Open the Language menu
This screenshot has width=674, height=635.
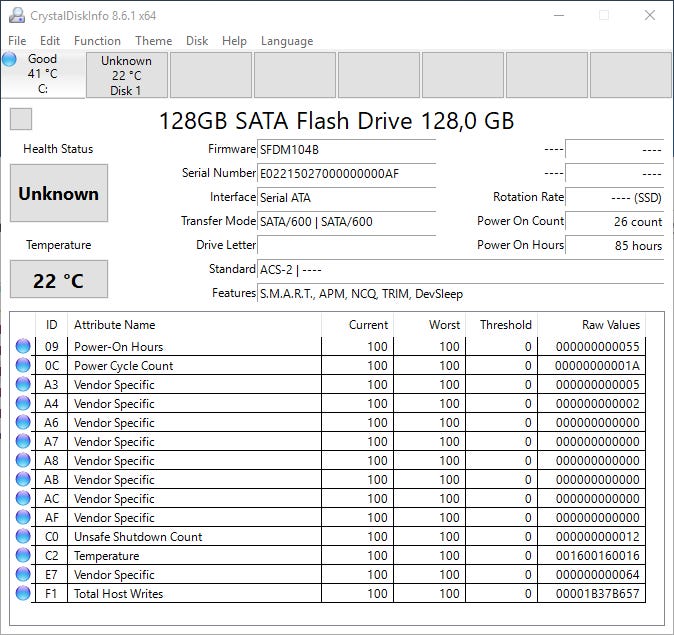point(287,41)
